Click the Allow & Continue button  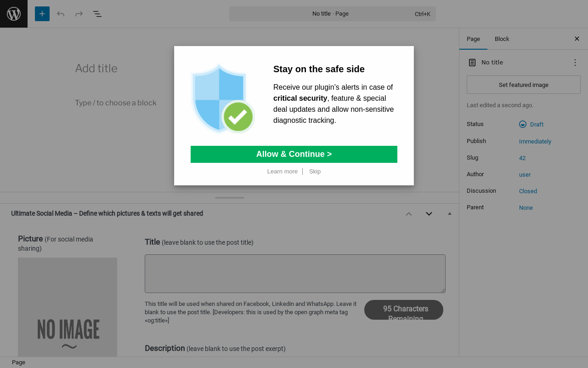[x=294, y=154]
